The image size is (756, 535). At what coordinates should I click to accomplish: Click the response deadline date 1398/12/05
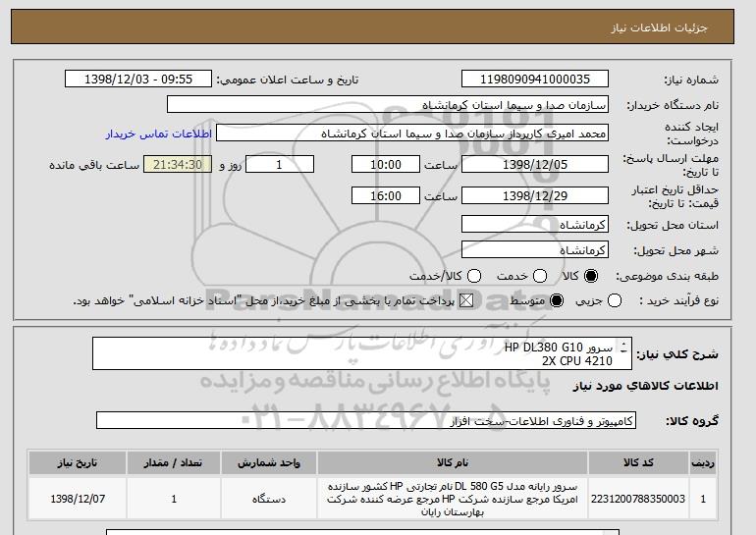[535, 164]
